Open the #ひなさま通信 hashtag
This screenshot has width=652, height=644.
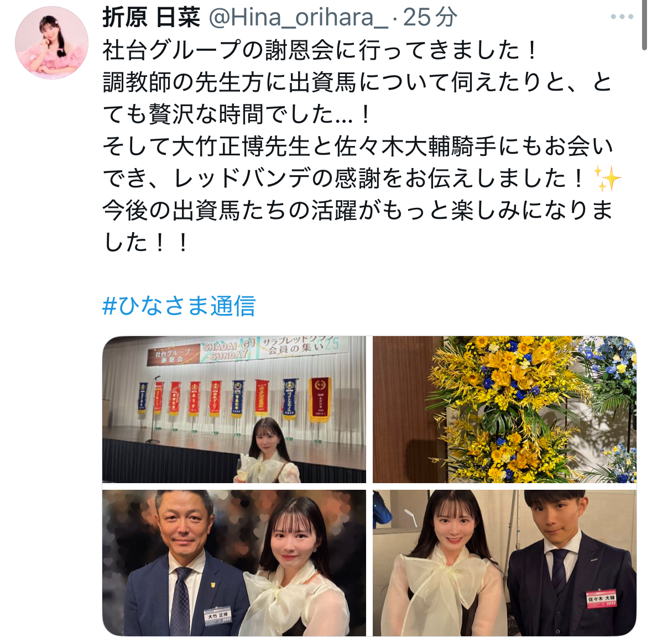[179, 306]
